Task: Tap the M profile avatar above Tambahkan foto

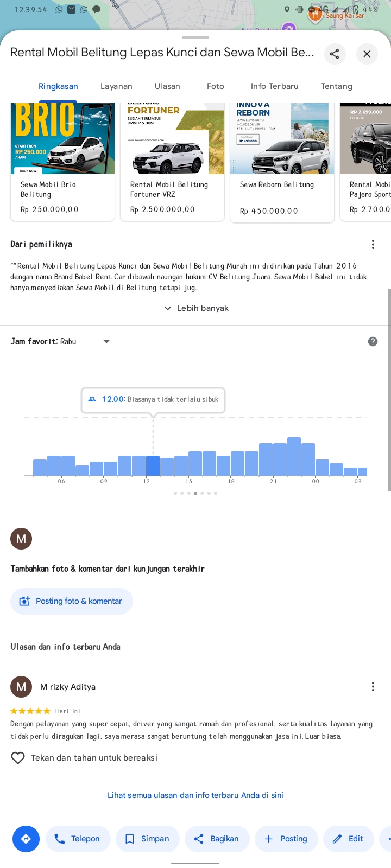Action: [x=21, y=539]
